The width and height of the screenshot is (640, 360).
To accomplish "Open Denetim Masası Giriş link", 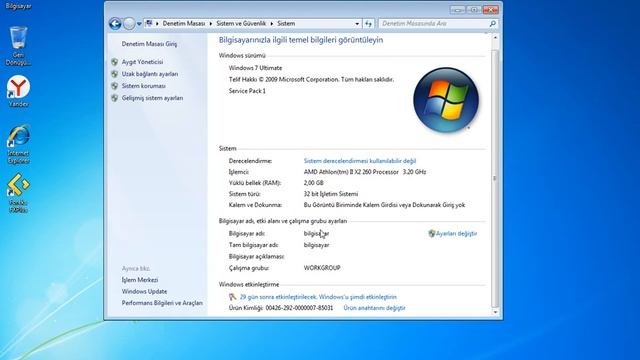I will tap(149, 44).
